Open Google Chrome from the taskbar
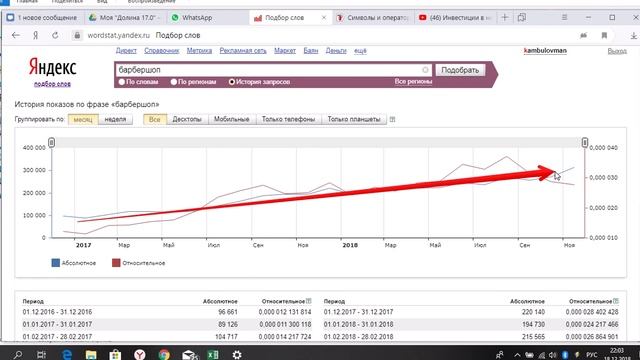640x360 pixels. 164,355
